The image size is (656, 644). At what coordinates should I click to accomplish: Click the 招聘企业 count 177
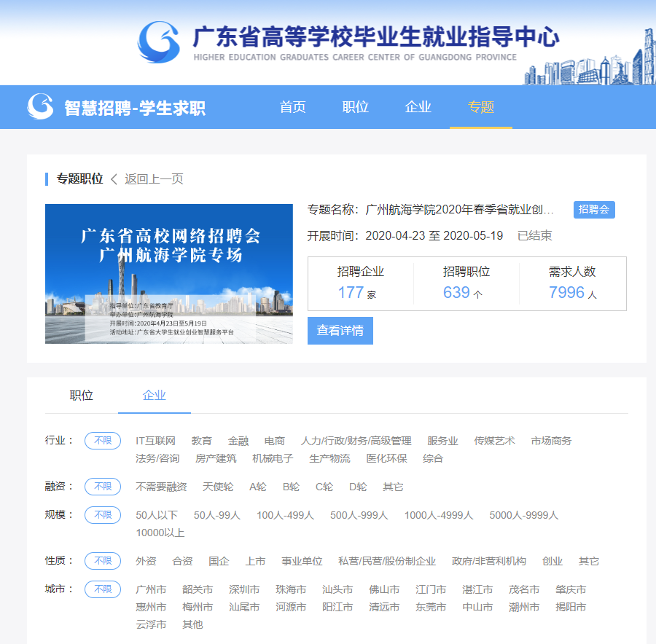[351, 292]
